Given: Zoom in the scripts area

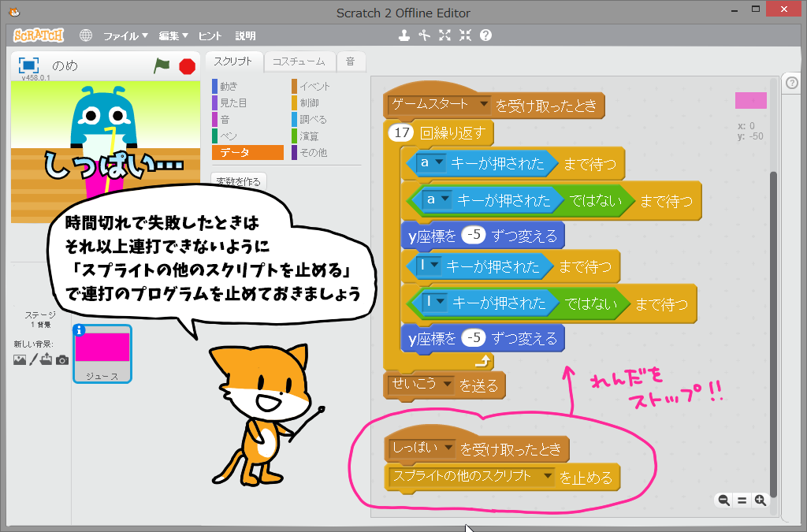Looking at the screenshot, I should [x=761, y=500].
